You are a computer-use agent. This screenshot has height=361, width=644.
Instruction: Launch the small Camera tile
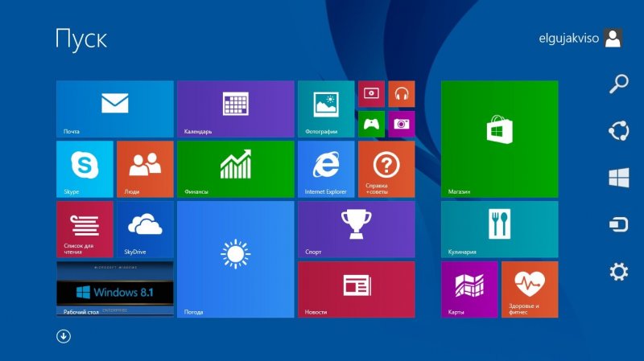(402, 124)
